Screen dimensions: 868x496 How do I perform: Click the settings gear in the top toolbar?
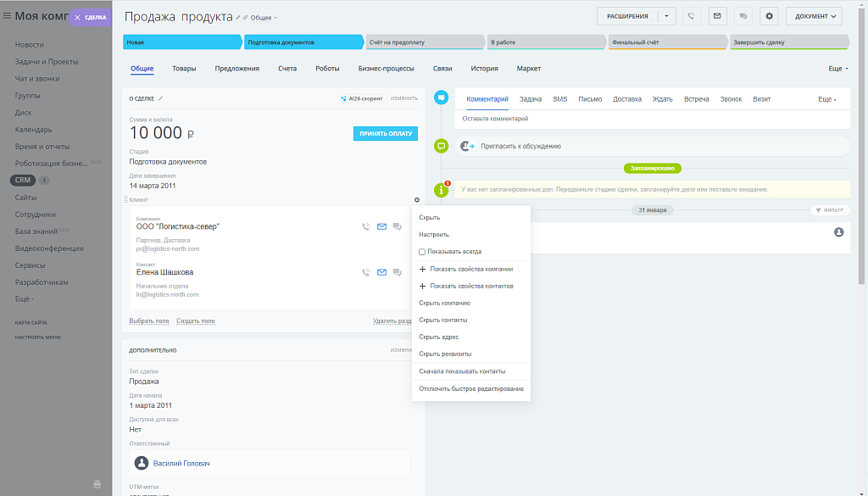point(769,16)
